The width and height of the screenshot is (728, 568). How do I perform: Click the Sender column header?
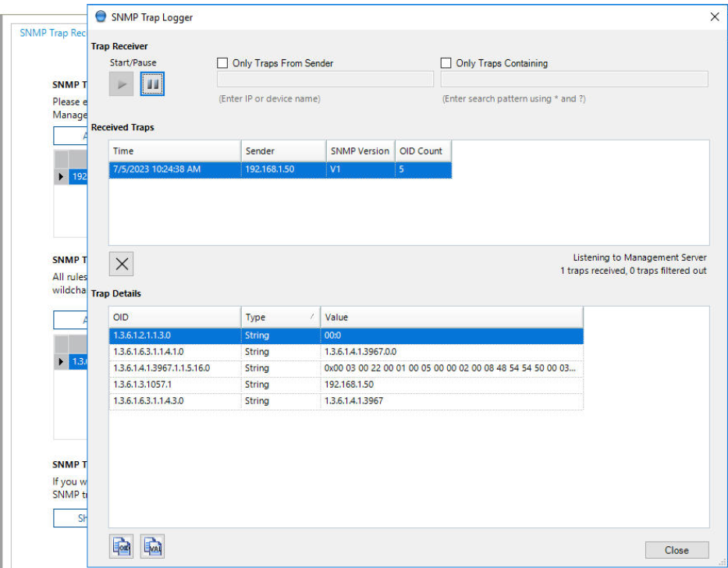click(x=282, y=151)
